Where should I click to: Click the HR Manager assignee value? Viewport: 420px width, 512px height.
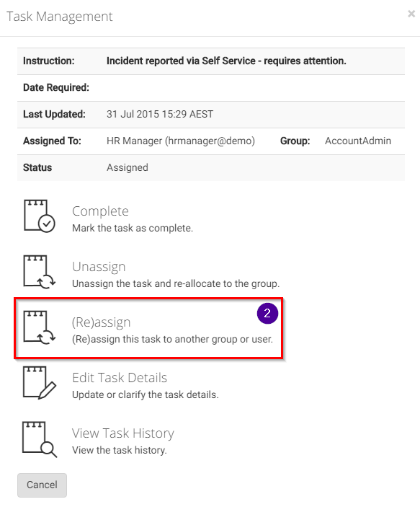[181, 141]
